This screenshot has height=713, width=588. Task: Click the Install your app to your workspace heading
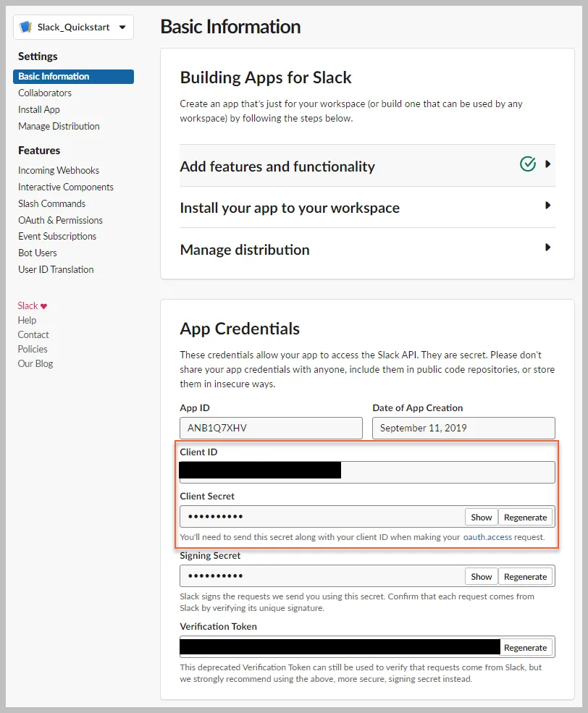tap(290, 208)
